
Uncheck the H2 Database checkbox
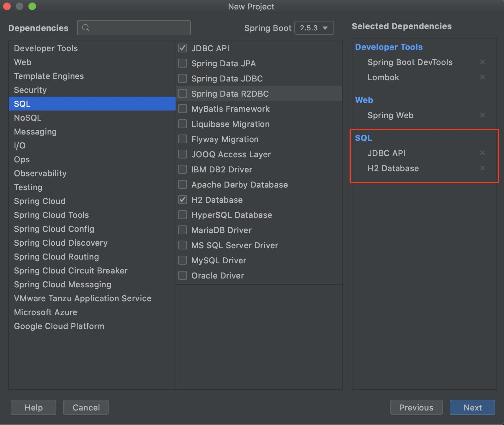[x=183, y=200]
